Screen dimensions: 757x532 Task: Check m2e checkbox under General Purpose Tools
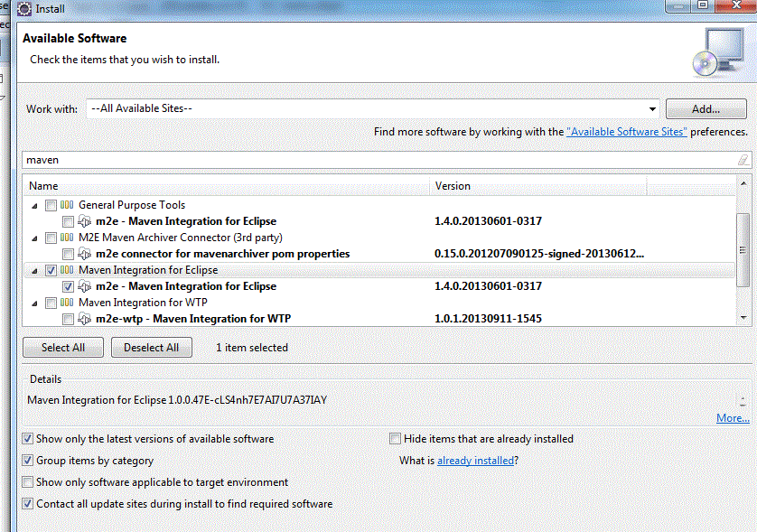[x=68, y=221]
